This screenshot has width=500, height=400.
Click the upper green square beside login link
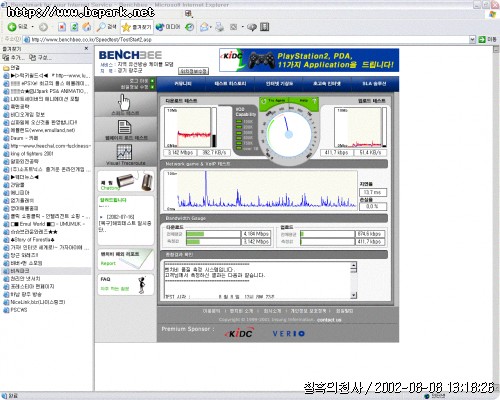(152, 81)
